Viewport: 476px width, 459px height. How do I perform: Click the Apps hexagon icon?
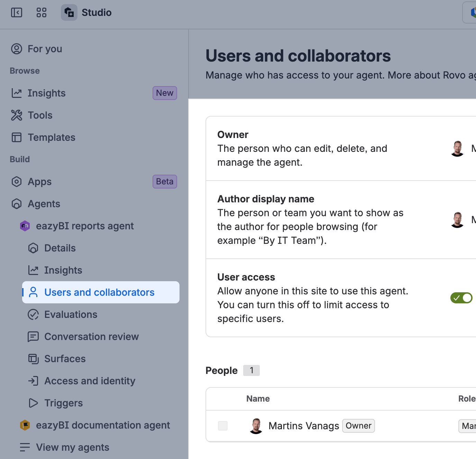coord(17,182)
